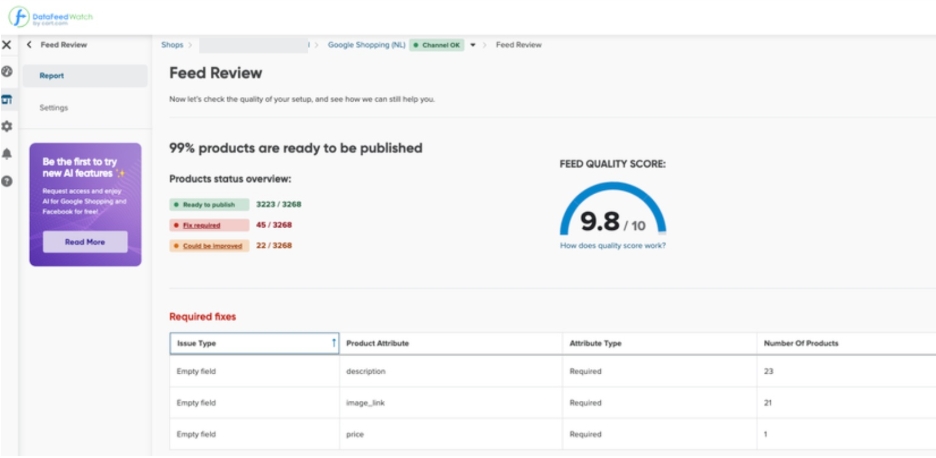Open the help question mark icon
The image size is (936, 458).
[x=7, y=181]
